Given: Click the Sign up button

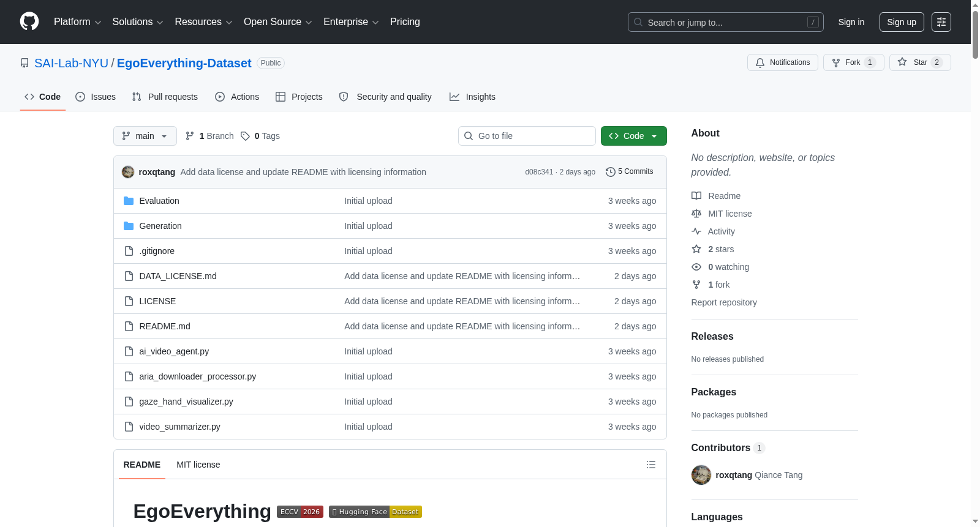Looking at the screenshot, I should 902,22.
